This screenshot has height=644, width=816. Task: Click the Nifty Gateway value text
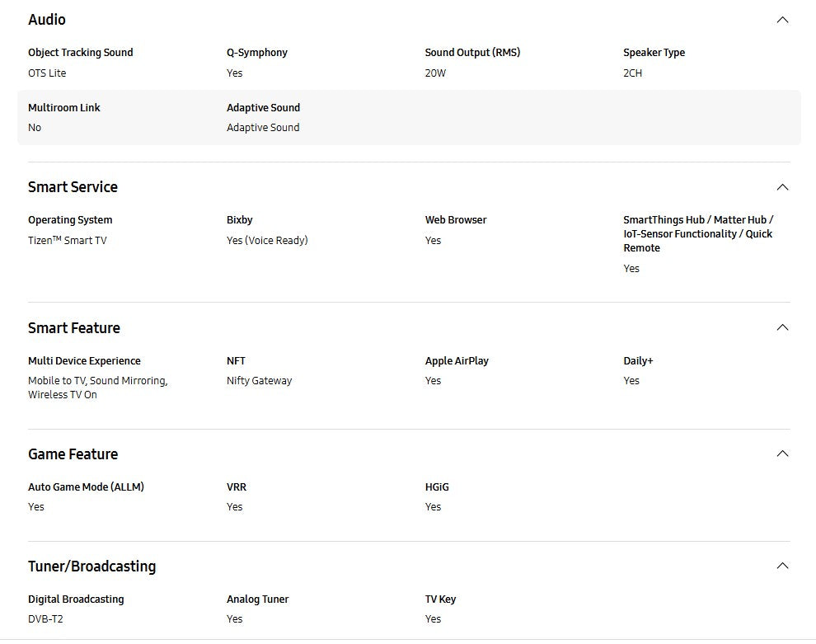pyautogui.click(x=259, y=381)
